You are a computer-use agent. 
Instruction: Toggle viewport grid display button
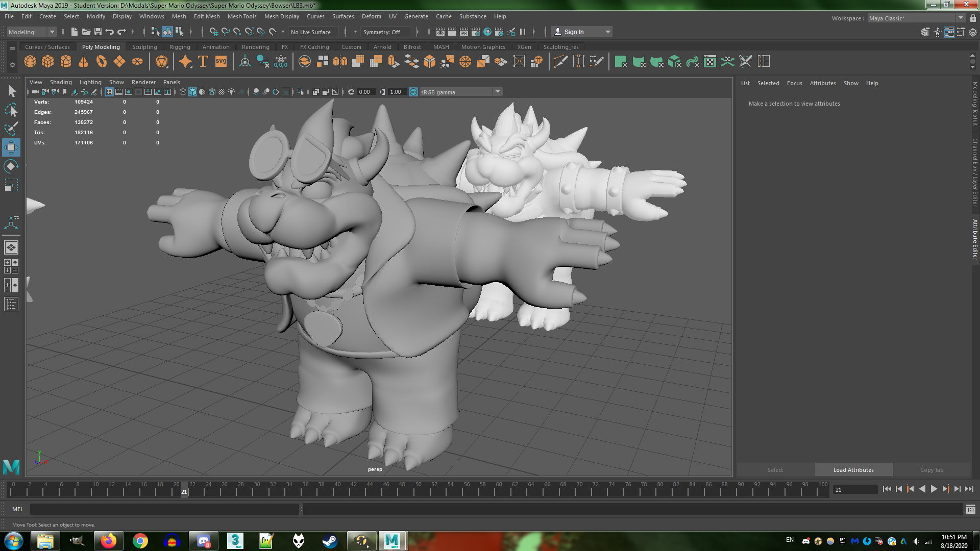coord(109,92)
